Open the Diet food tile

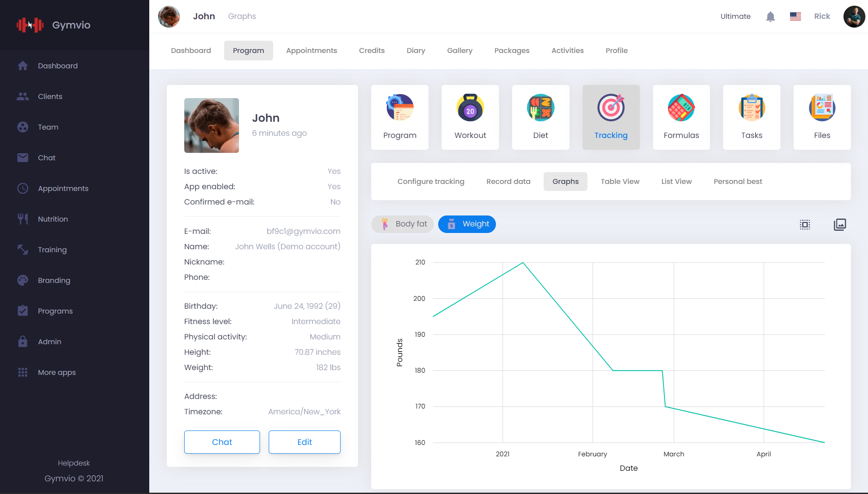point(540,117)
